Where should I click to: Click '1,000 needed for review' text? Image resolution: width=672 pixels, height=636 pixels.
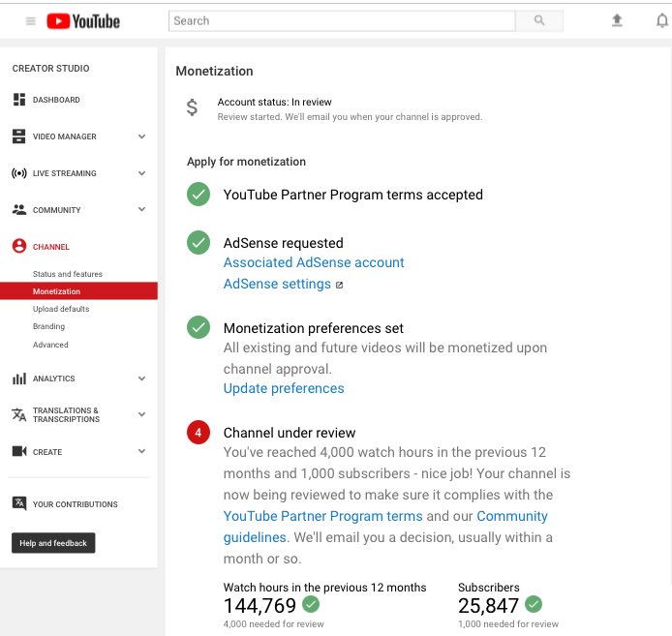click(508, 624)
